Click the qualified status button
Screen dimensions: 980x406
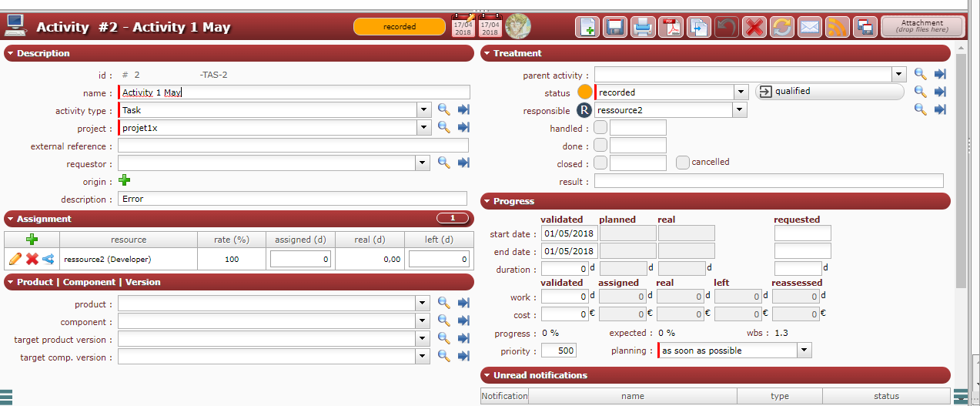point(829,92)
